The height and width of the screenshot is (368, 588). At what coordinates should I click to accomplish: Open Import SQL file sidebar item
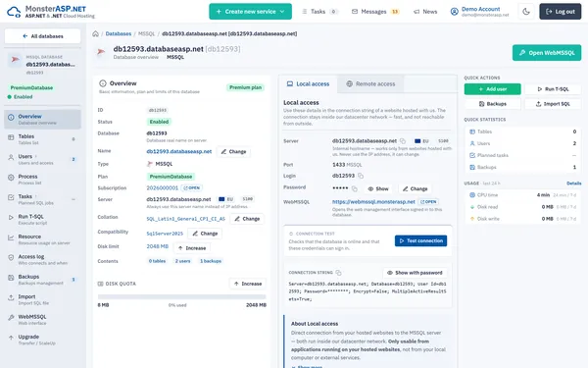tap(42, 299)
